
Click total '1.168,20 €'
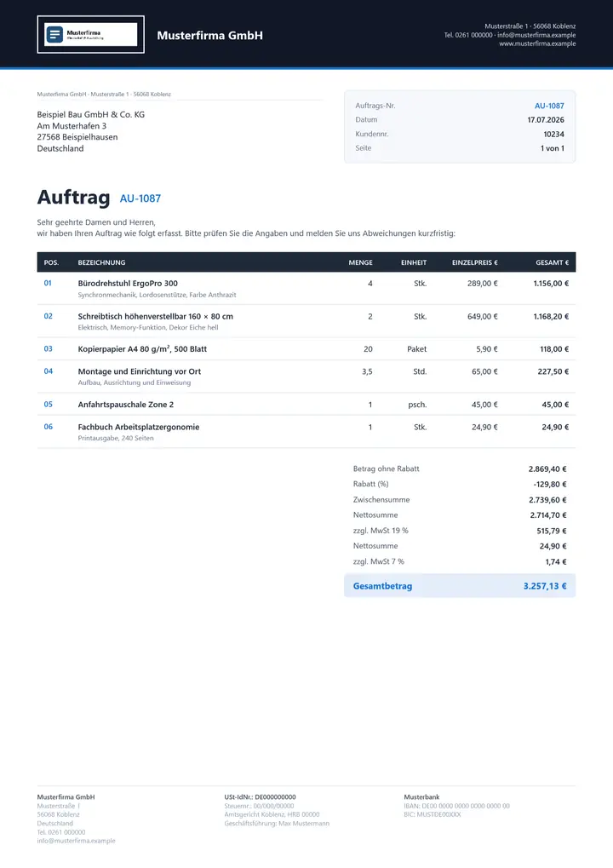[x=551, y=317]
